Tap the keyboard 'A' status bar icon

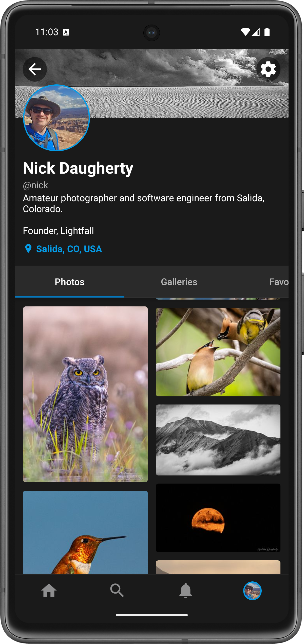(66, 32)
